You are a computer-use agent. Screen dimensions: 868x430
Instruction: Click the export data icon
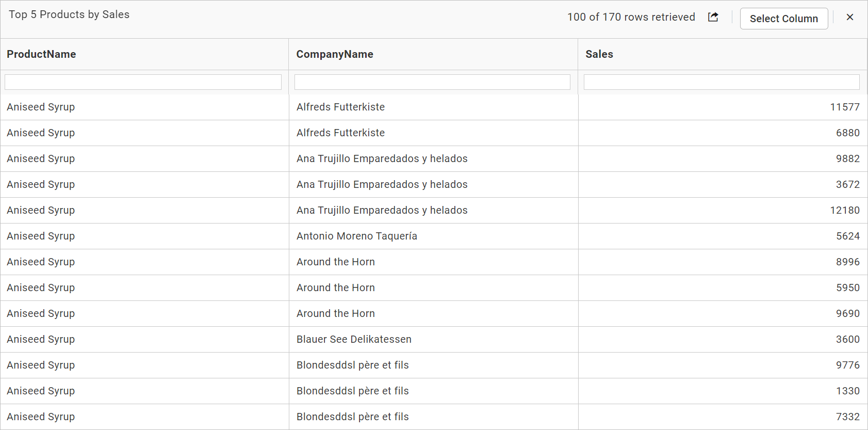coord(713,17)
